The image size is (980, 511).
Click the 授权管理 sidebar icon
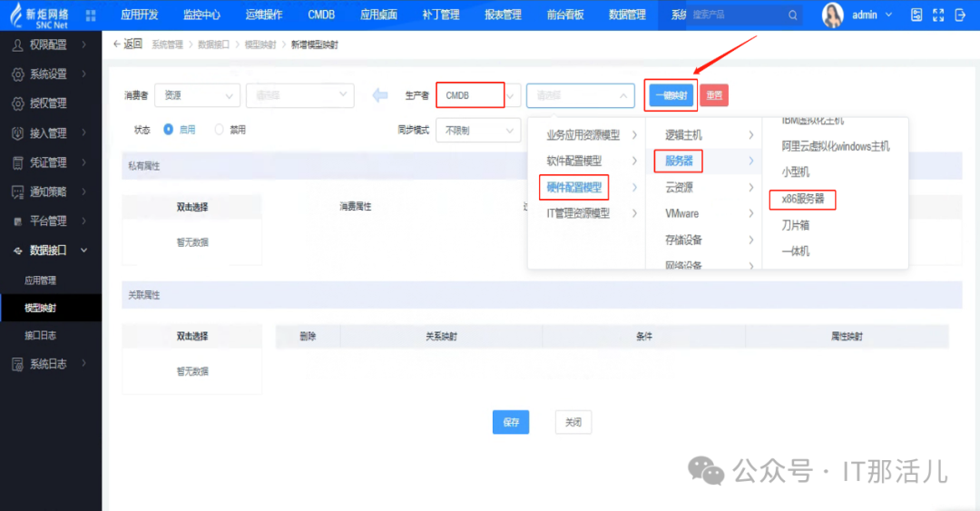click(18, 103)
